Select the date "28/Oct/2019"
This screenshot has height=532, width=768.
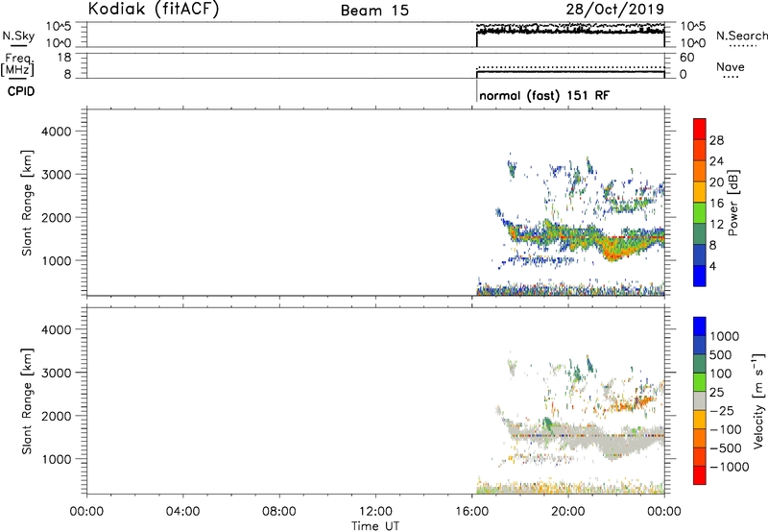615,9
